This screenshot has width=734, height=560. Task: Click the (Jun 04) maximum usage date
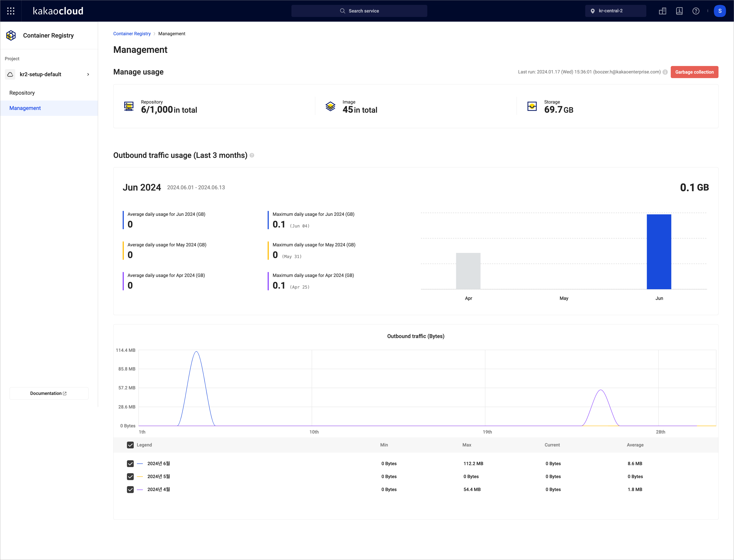300,226
